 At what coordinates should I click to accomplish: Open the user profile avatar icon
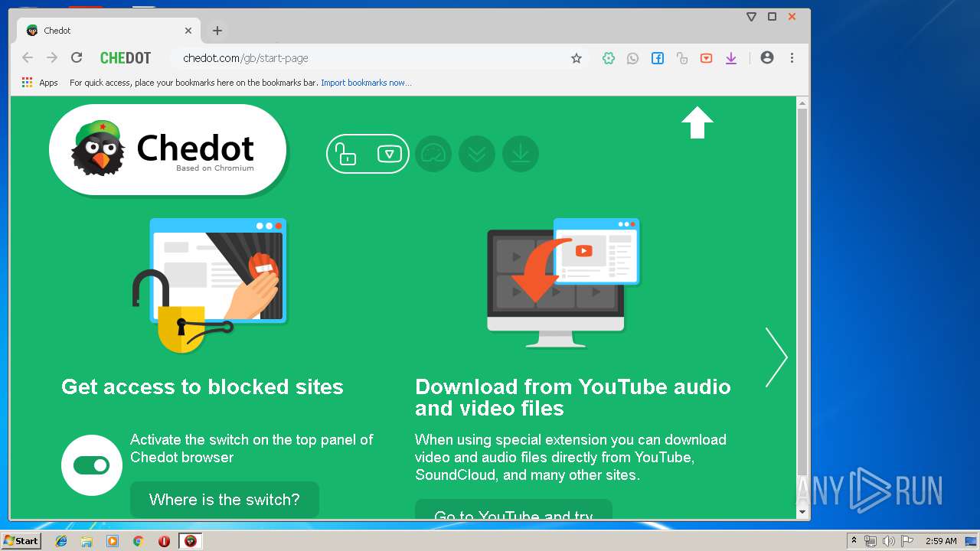click(767, 58)
